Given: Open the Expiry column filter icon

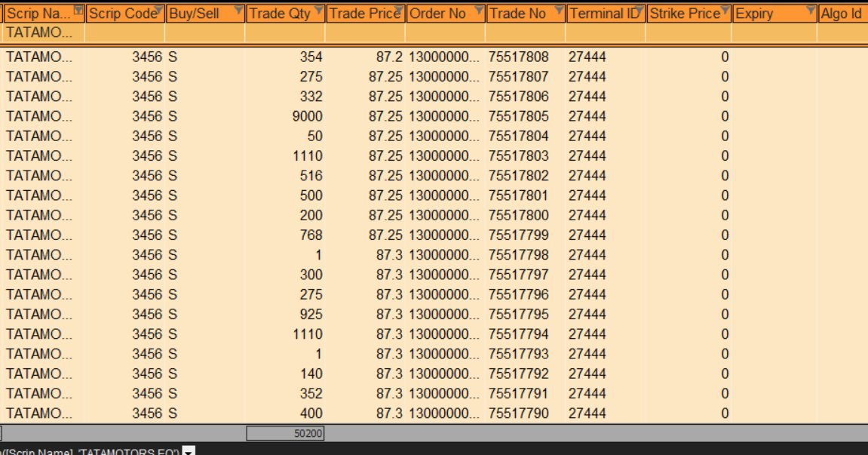Looking at the screenshot, I should (811, 9).
